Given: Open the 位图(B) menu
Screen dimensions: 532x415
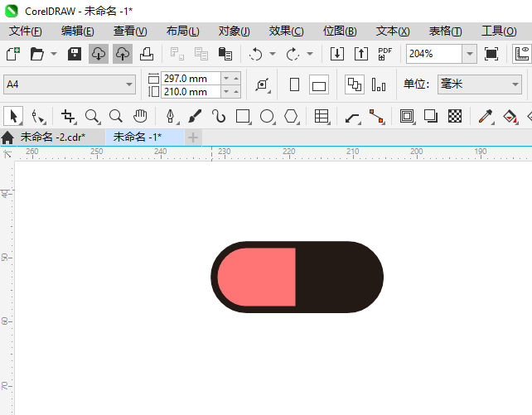Looking at the screenshot, I should click(340, 31).
